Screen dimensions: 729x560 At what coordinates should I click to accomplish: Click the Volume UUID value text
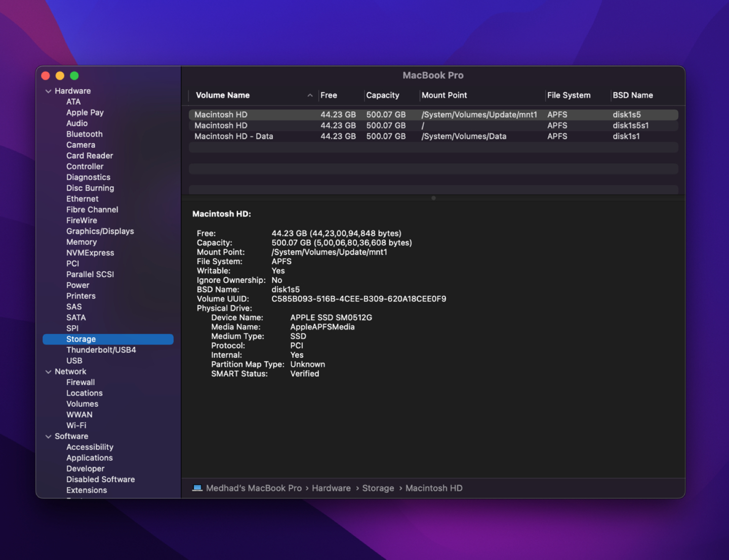click(359, 299)
